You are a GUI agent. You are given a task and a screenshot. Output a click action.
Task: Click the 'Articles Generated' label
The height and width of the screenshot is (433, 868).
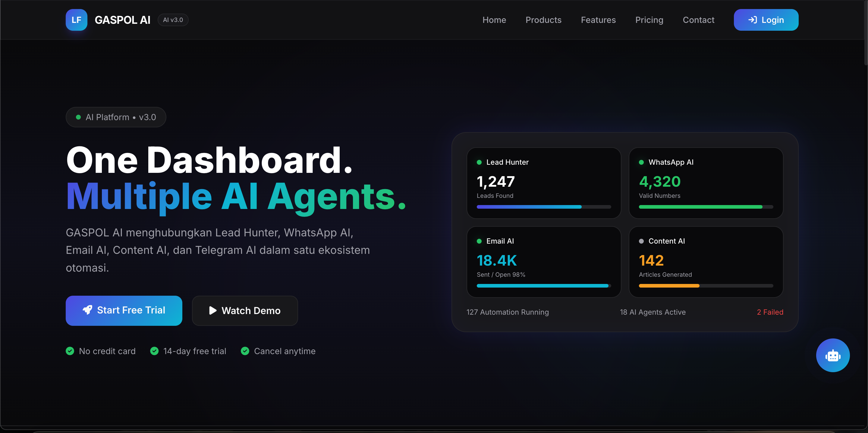point(665,275)
